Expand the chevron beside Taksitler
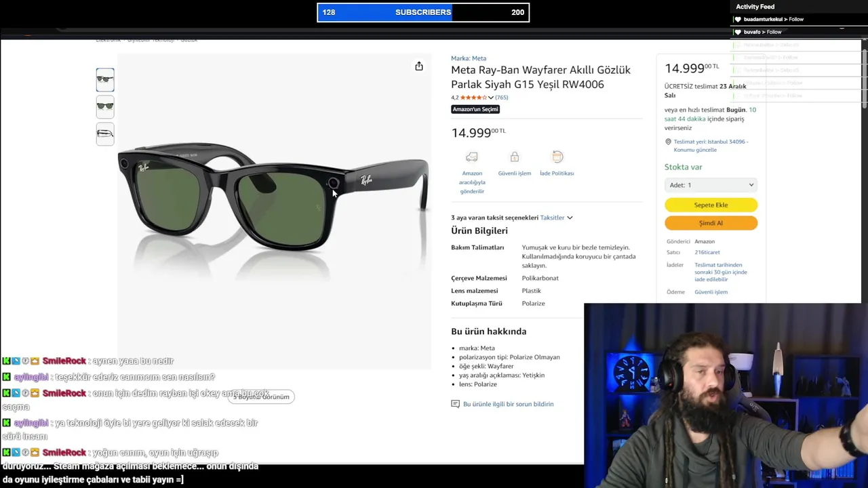 pos(570,218)
